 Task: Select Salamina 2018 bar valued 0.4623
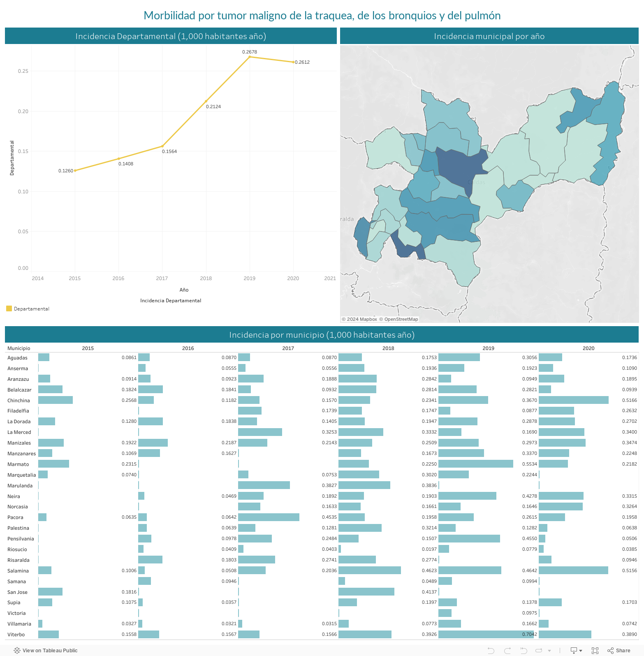point(370,570)
